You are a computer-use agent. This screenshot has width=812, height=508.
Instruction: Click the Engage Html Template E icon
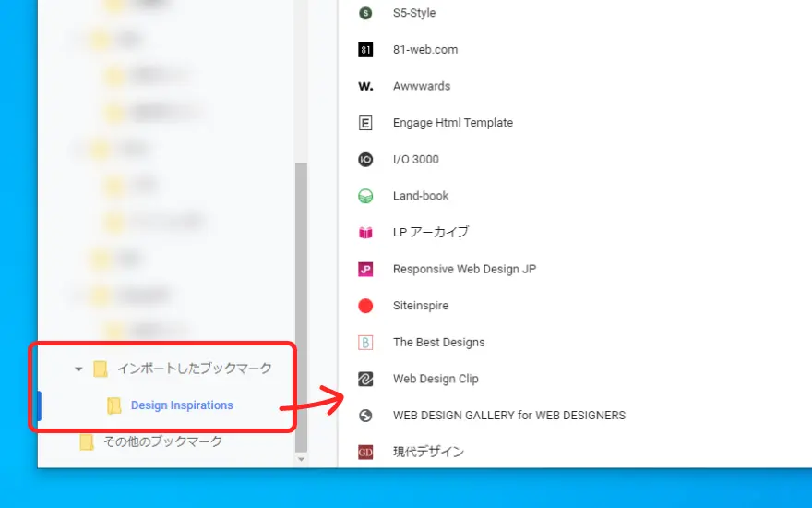coord(365,123)
